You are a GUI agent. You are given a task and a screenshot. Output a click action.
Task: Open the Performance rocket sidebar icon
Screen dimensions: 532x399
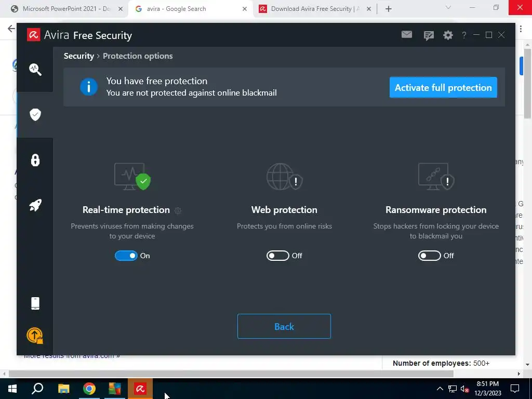pyautogui.click(x=35, y=205)
